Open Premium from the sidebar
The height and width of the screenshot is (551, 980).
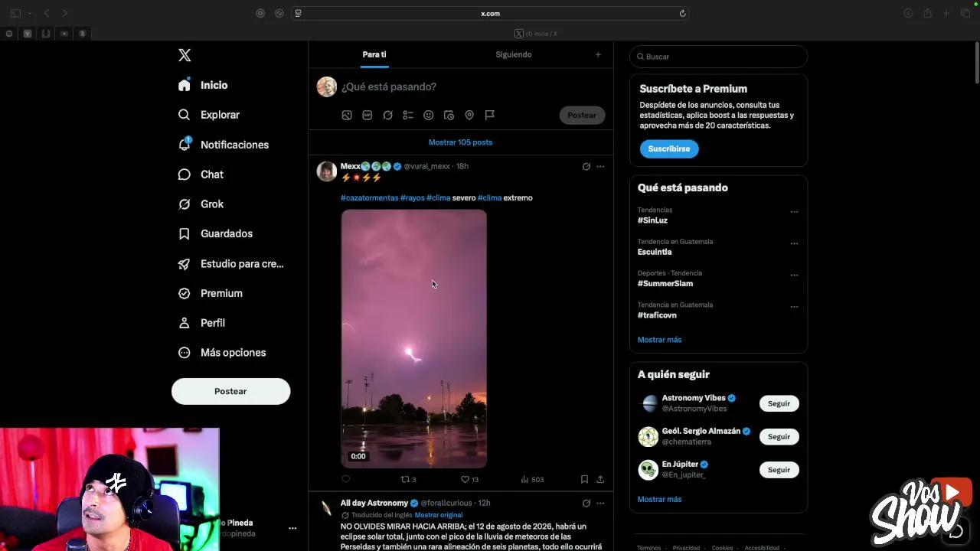[x=210, y=293]
